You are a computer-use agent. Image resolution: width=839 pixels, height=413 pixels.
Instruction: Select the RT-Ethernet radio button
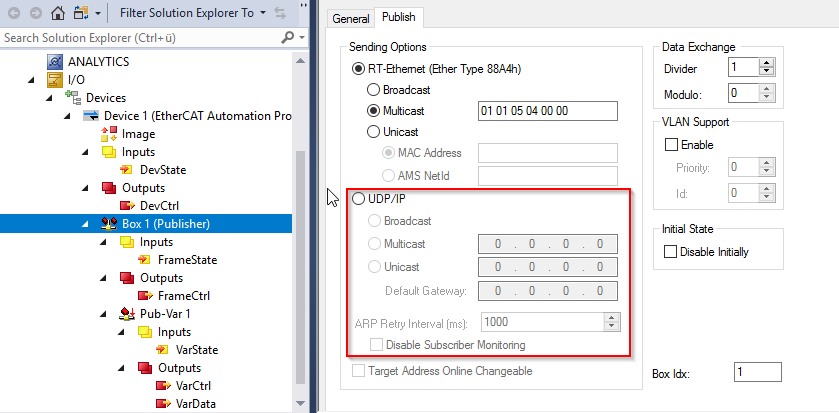point(358,69)
